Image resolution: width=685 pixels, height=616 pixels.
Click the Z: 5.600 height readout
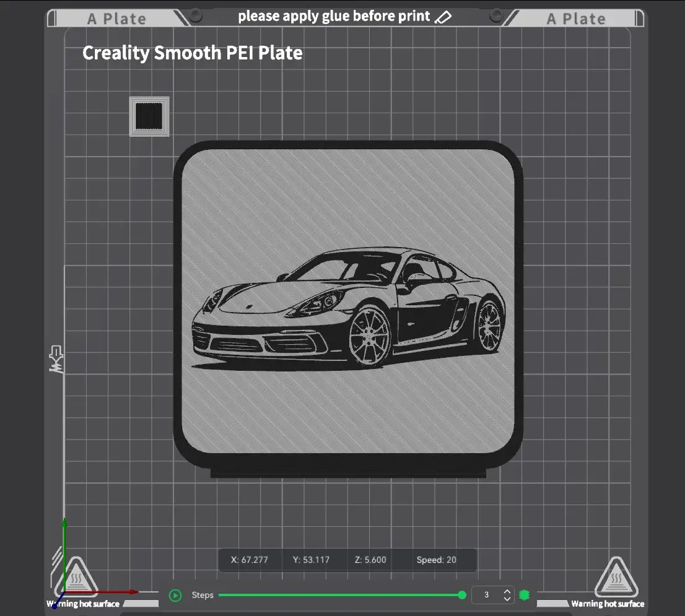370,560
